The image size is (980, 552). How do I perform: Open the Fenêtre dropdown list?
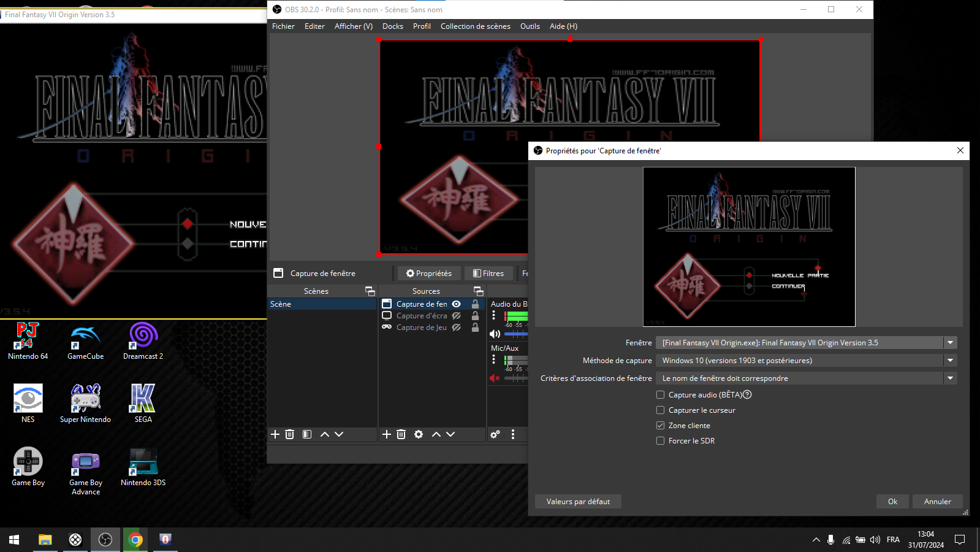click(806, 342)
